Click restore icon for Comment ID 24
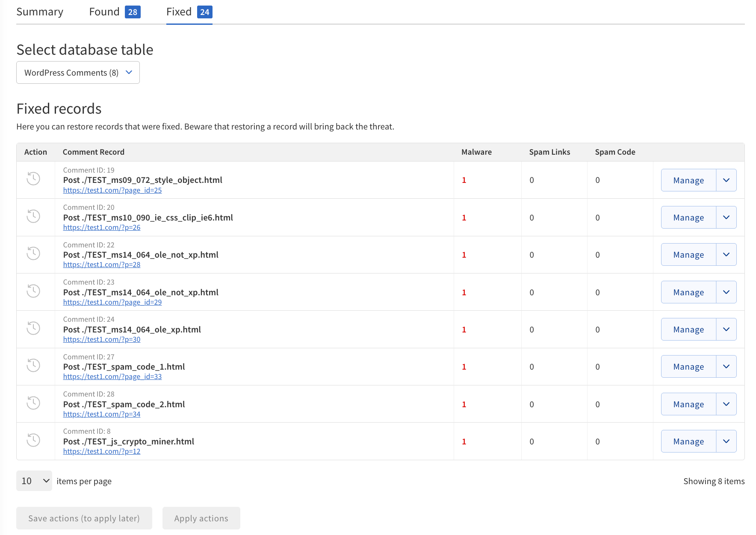 tap(33, 328)
